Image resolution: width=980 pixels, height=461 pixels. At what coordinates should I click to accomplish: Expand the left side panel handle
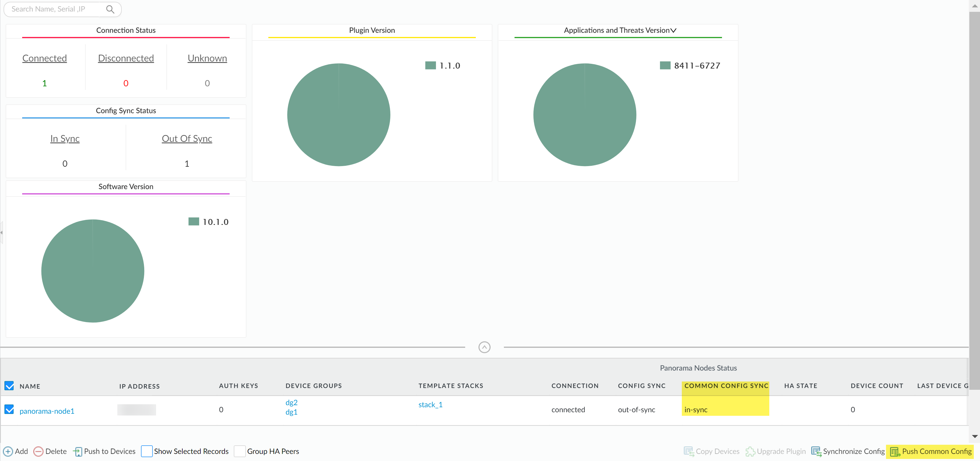1,232
